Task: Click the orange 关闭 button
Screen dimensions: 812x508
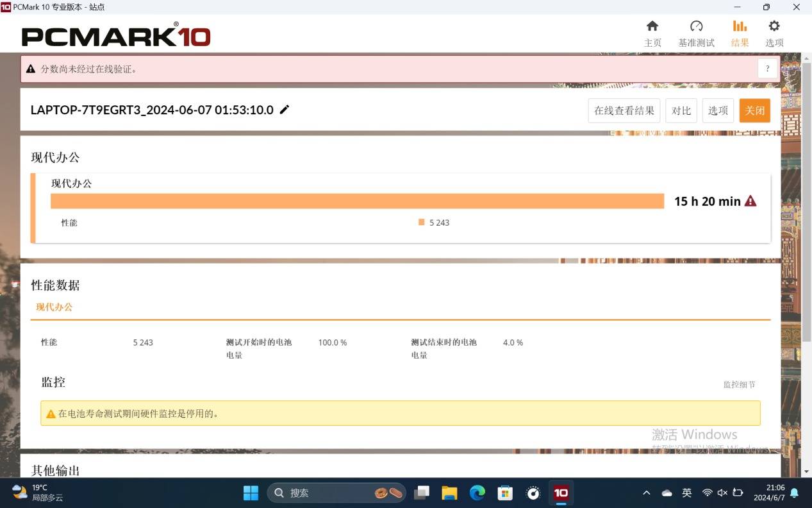Action: click(755, 110)
